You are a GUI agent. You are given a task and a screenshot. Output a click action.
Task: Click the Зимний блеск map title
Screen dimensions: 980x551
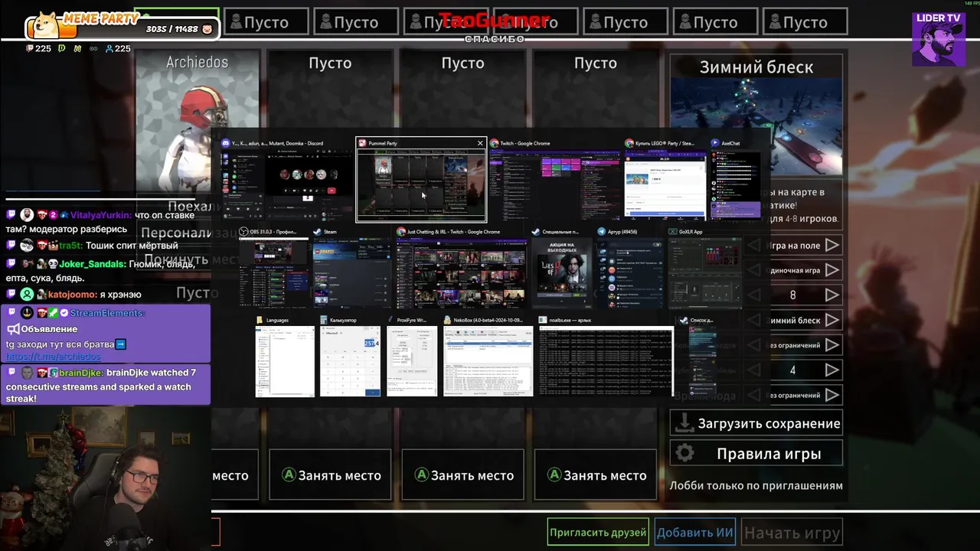pyautogui.click(x=756, y=67)
